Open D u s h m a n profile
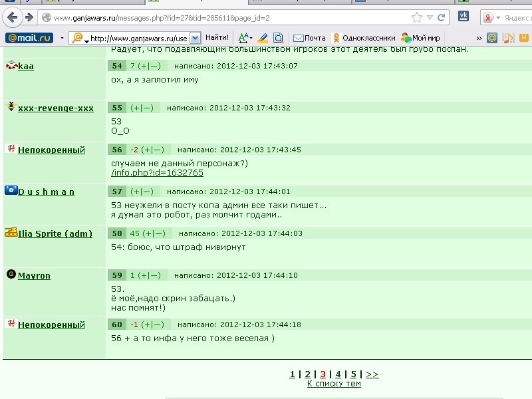Viewport: 532px width, 399px height. [x=46, y=192]
